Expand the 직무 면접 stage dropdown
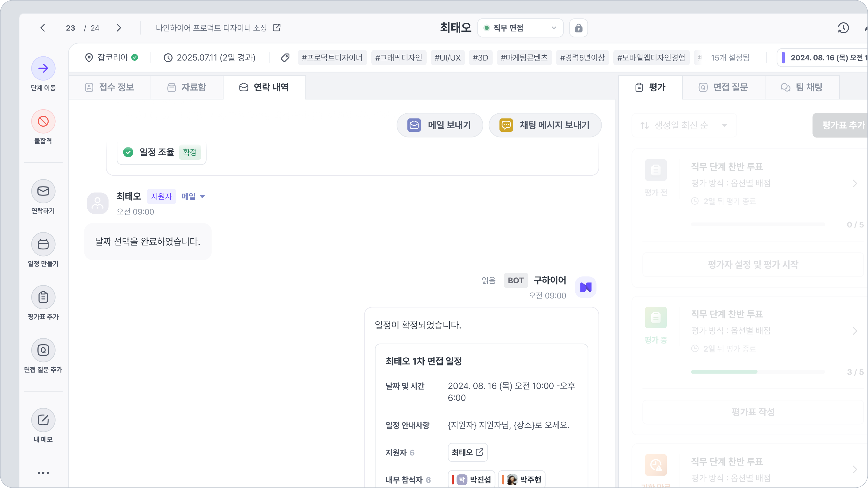The width and height of the screenshot is (868, 488). pyautogui.click(x=520, y=28)
